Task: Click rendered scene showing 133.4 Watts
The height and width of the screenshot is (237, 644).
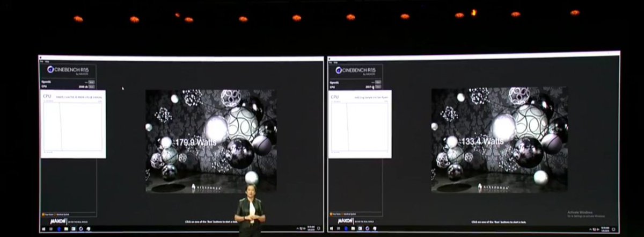Action: 499,140
